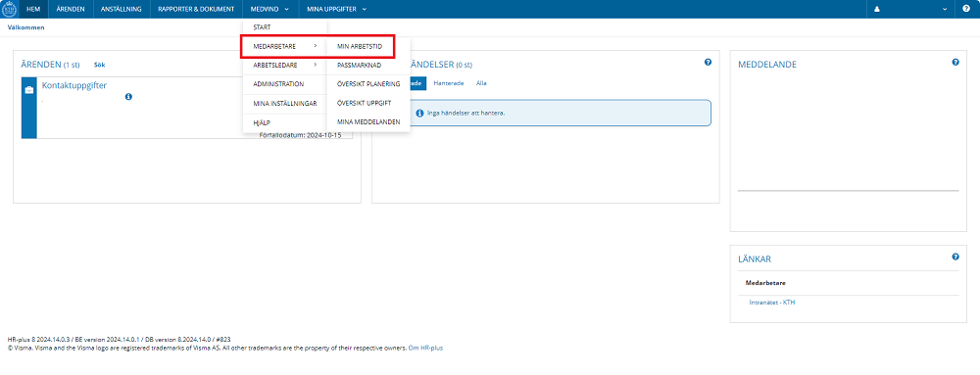
Task: Open help for the Länkar panel
Action: tap(955, 257)
